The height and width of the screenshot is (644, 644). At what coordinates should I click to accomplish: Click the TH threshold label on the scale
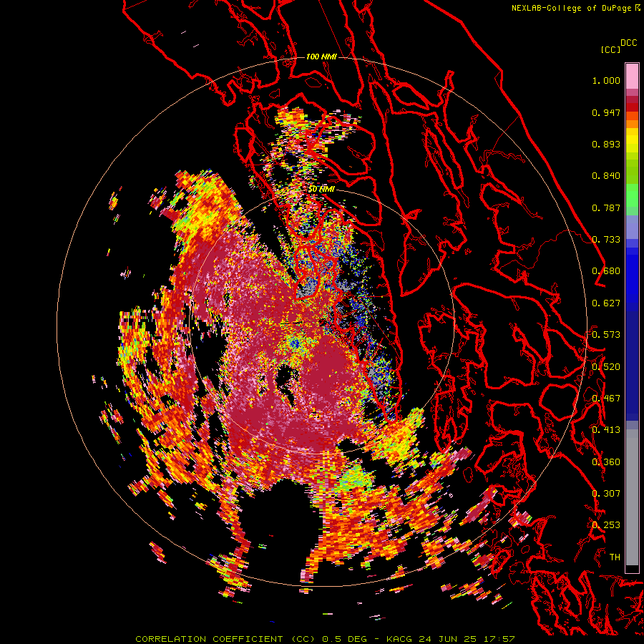615,557
